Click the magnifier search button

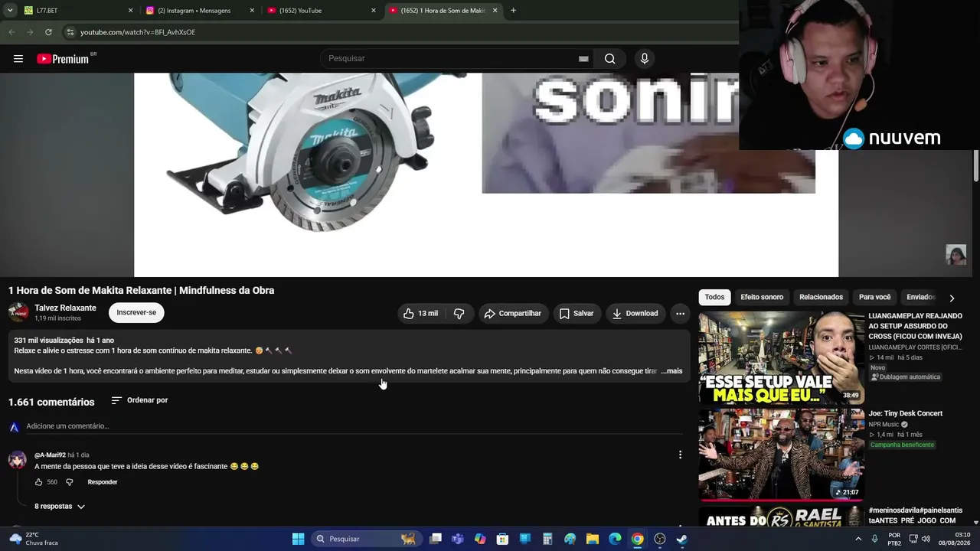click(609, 59)
